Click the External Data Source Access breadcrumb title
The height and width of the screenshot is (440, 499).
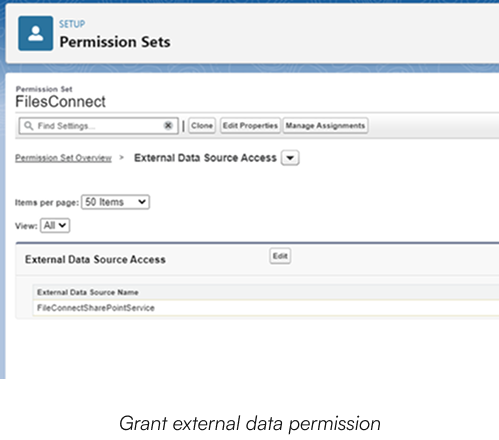[x=205, y=158]
